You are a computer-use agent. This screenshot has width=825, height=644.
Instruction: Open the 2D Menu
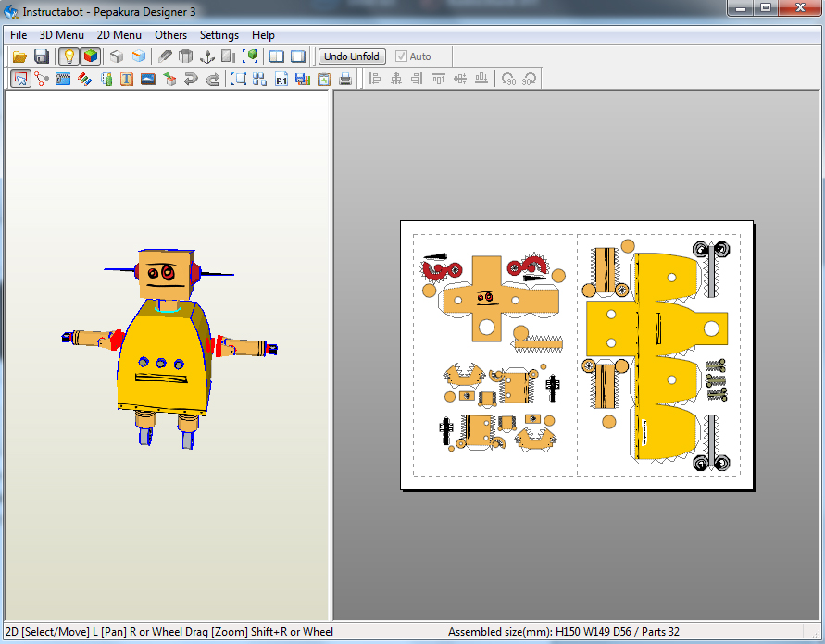tap(119, 34)
